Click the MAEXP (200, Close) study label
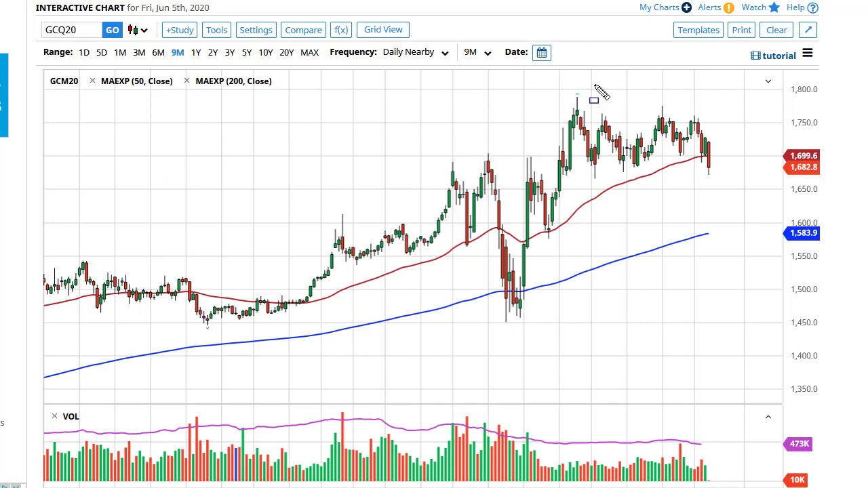The image size is (868, 488). point(233,81)
